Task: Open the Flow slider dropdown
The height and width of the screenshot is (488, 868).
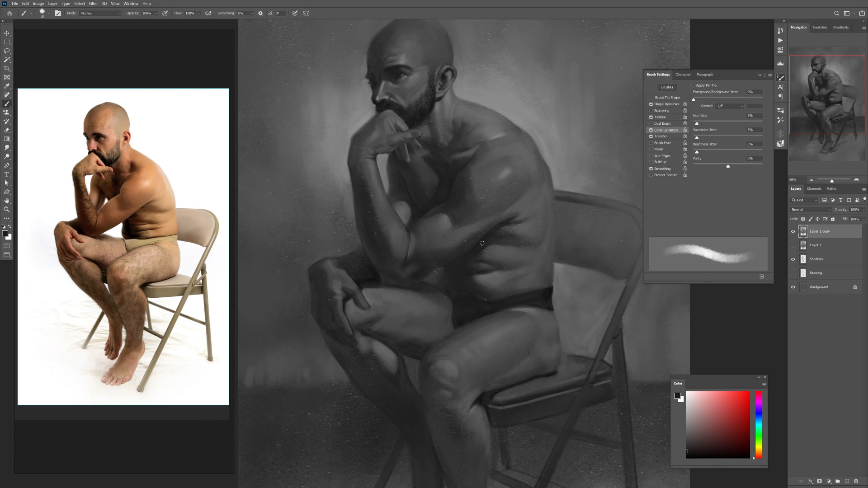Action: coord(199,13)
